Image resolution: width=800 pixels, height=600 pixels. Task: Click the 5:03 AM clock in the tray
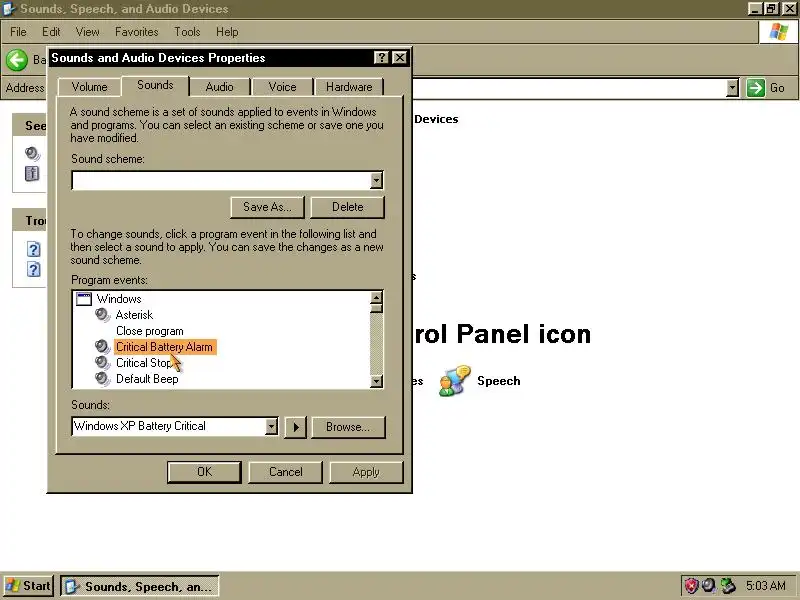coord(765,586)
